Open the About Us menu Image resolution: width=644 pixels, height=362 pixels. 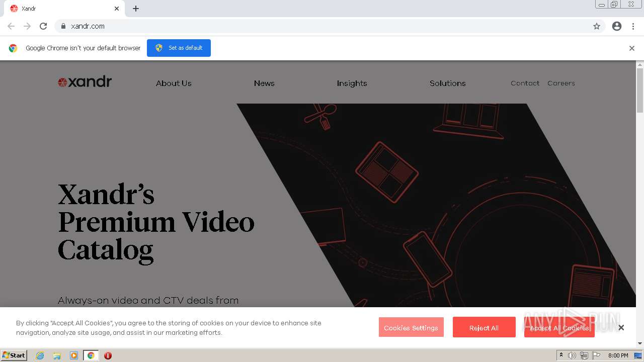tap(174, 83)
